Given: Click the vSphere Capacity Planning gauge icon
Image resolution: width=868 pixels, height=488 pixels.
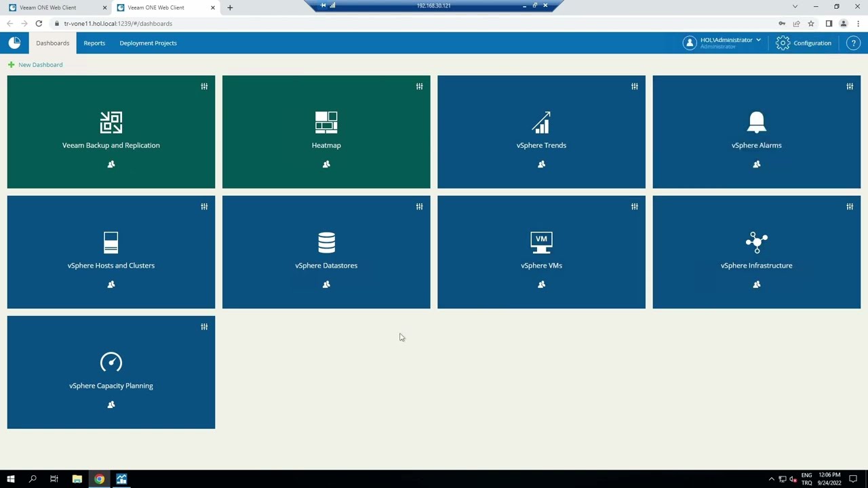Looking at the screenshot, I should [x=111, y=363].
